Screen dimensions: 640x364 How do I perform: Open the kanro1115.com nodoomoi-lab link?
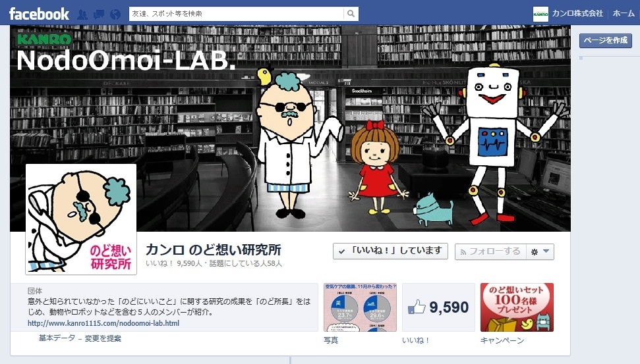[103, 323]
